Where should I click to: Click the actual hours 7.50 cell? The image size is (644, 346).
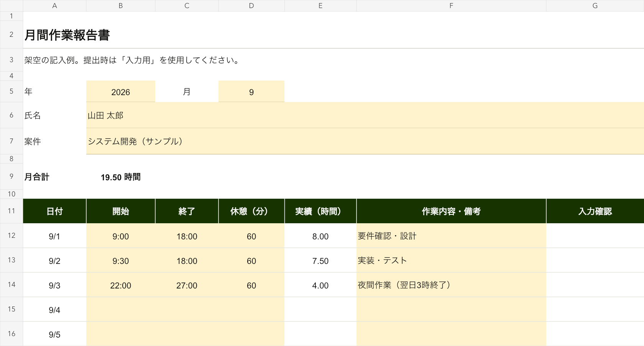(320, 260)
